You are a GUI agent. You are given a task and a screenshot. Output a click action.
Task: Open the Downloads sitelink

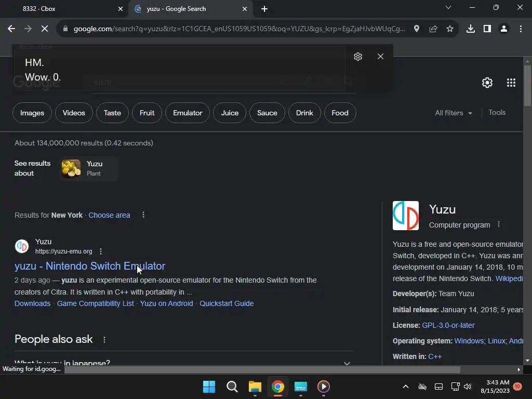pyautogui.click(x=33, y=303)
